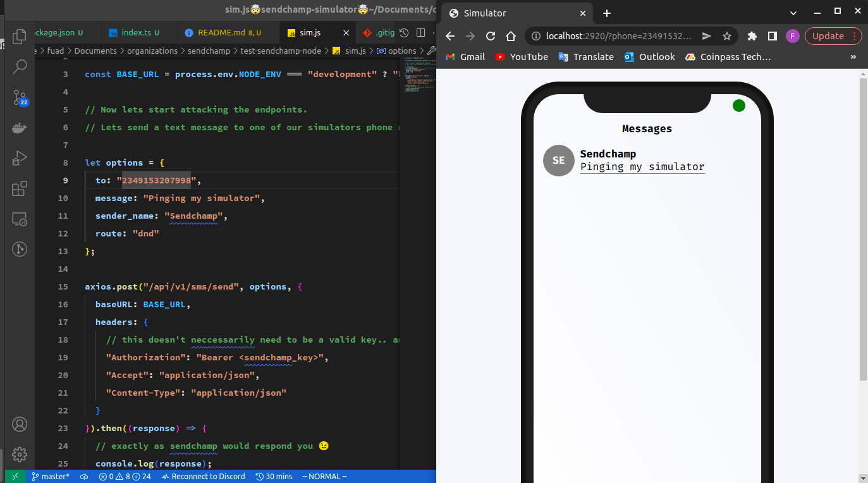Click the SE avatar in Messages

tap(559, 161)
